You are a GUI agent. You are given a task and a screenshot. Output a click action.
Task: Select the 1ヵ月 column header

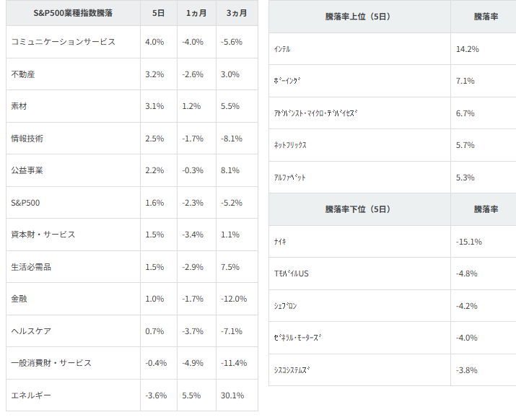click(x=196, y=14)
